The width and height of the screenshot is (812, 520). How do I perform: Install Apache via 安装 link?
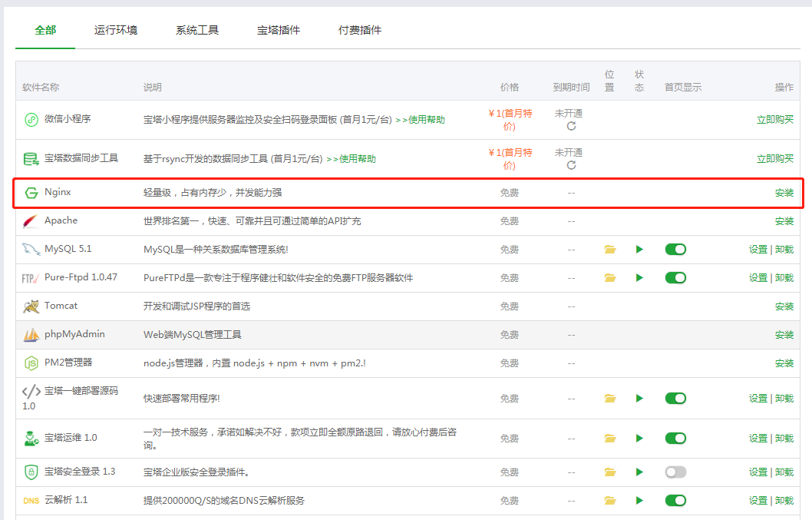[x=784, y=221]
